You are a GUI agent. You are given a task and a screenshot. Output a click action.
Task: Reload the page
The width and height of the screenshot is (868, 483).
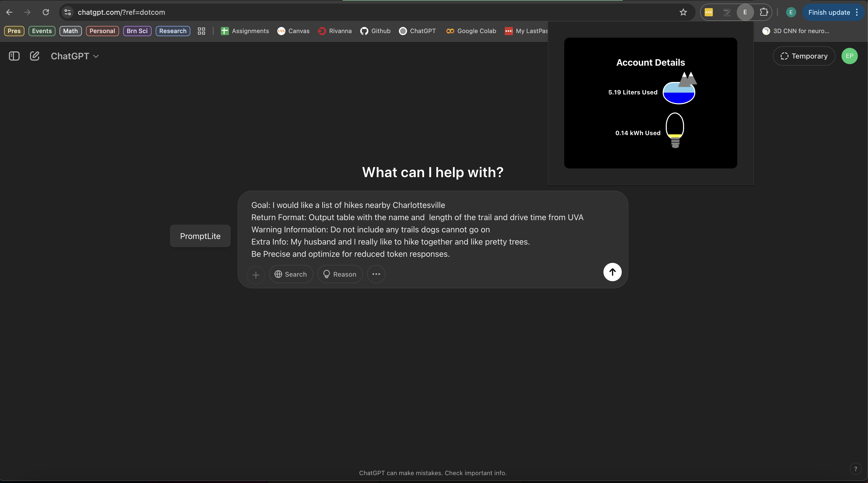point(46,12)
